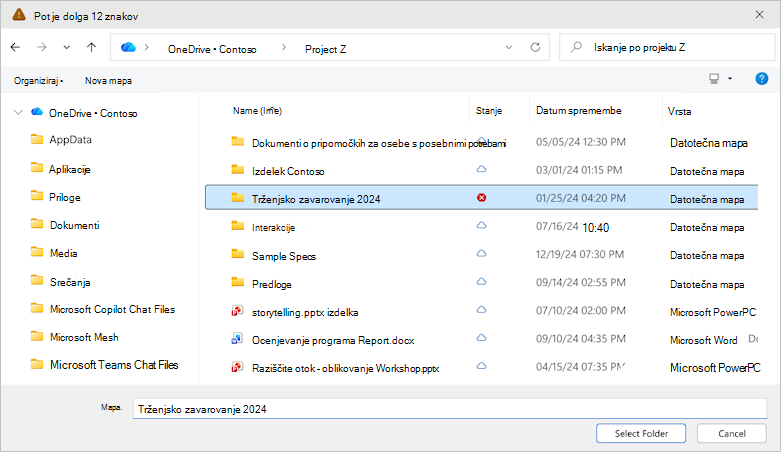Create a folder with Nova mapa
781x452 pixels.
tap(108, 81)
